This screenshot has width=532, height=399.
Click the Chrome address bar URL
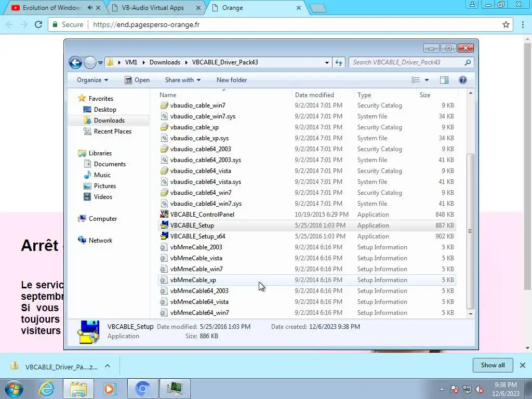pyautogui.click(x=146, y=24)
